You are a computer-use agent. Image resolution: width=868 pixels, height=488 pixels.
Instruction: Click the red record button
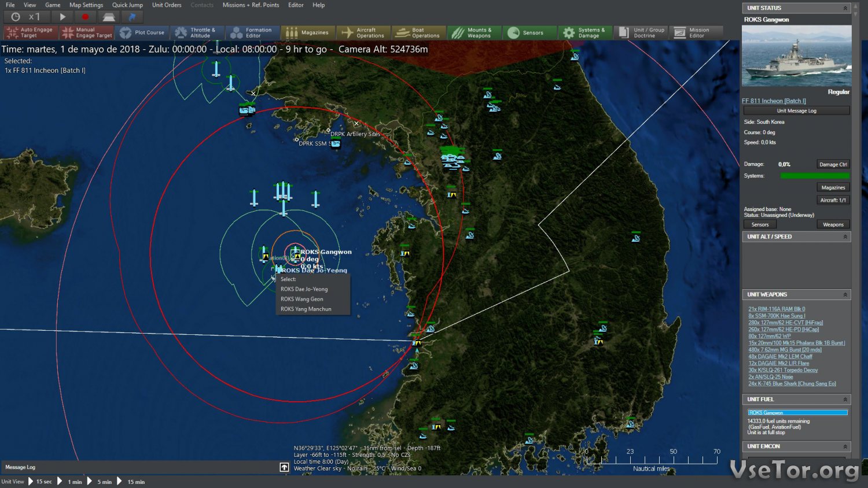click(x=86, y=17)
